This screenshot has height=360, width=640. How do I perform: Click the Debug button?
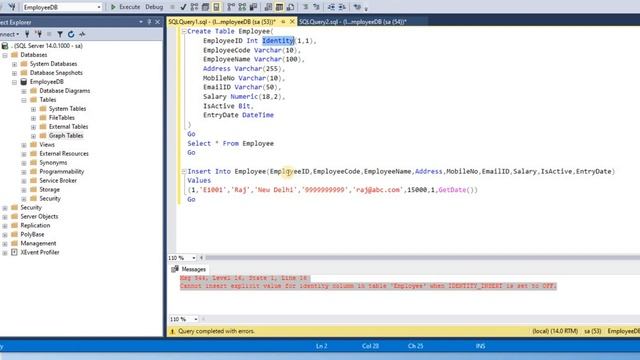click(x=154, y=7)
